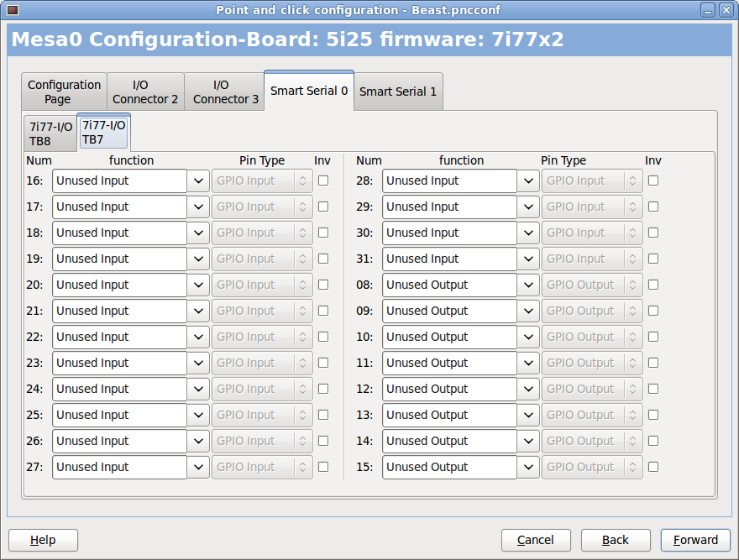This screenshot has height=560, width=739.
Task: Open function dropdown arrow for pin 16
Action: [198, 181]
